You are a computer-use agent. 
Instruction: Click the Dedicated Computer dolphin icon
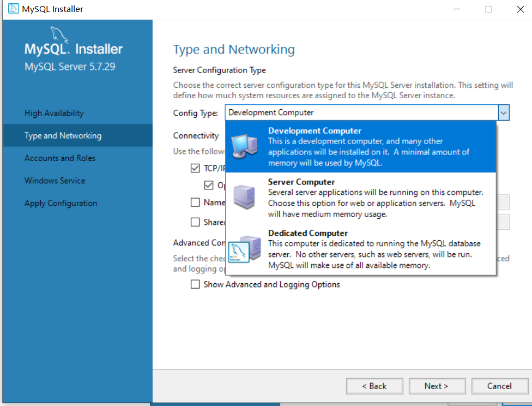pos(244,249)
